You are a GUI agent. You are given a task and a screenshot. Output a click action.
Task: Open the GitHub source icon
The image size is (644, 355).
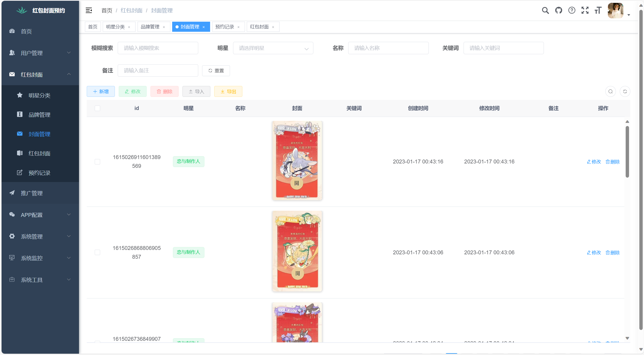point(559,10)
